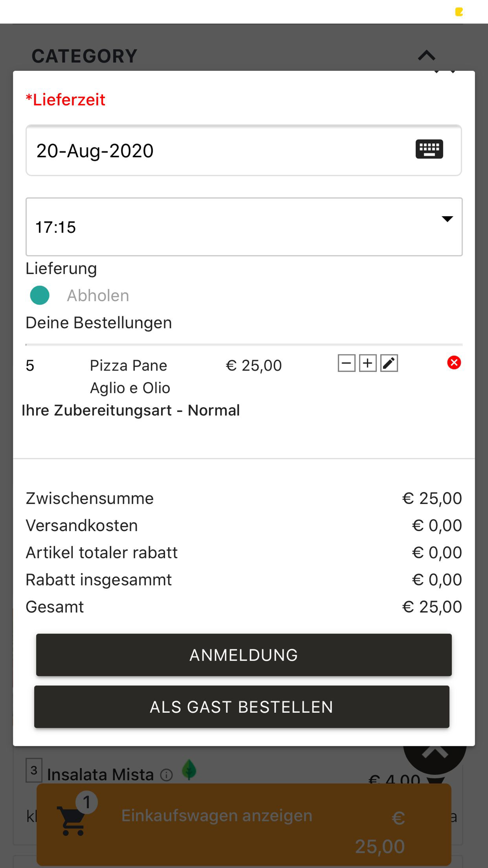Open Insalata Mista info icon
488x868 pixels.
(x=166, y=775)
